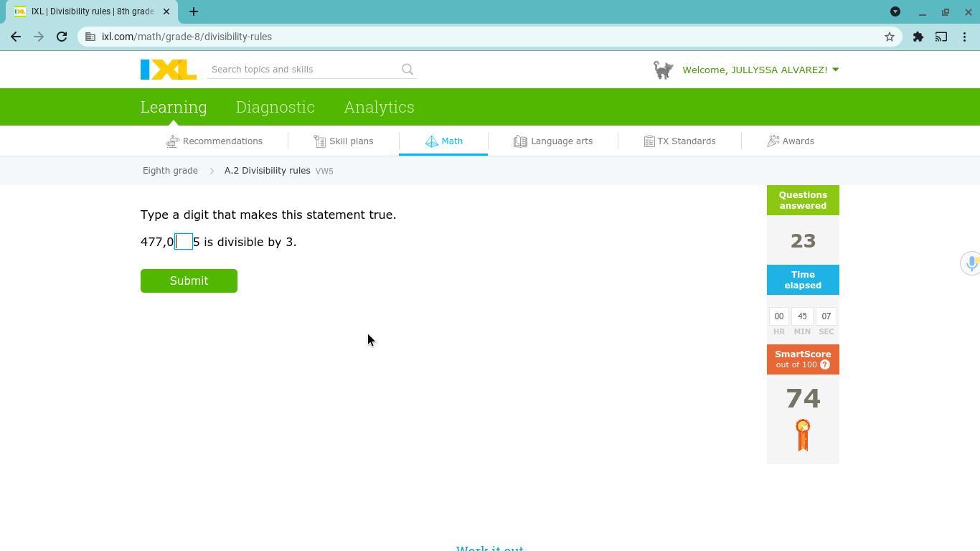The height and width of the screenshot is (551, 980).
Task: Bookmark this page with the star
Action: [890, 37]
